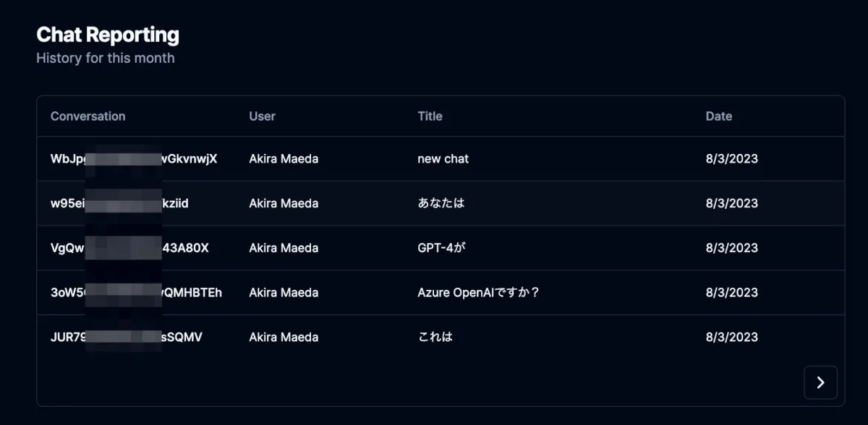Click the date in the 'new chat' row
The width and height of the screenshot is (868, 425).
point(731,158)
